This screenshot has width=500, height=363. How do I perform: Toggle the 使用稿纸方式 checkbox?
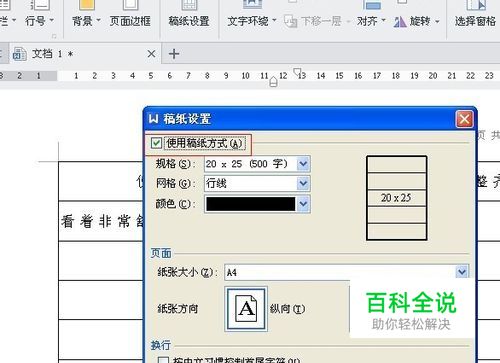(x=156, y=143)
